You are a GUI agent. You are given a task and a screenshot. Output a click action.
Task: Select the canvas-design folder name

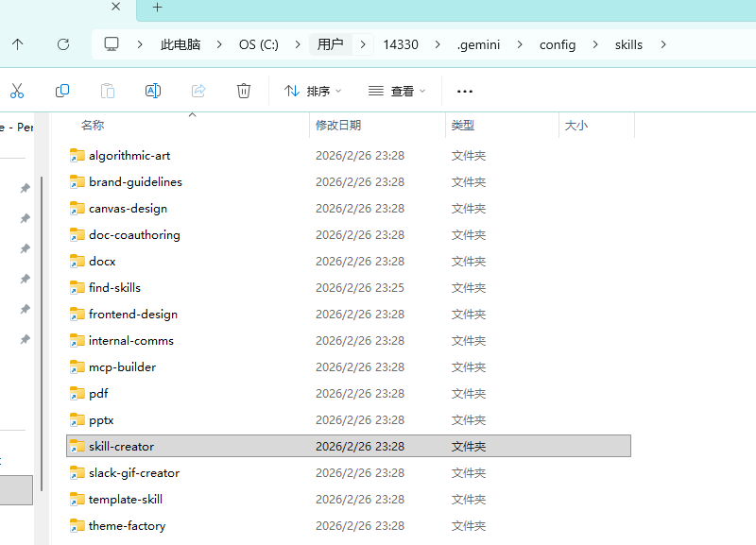(x=128, y=209)
